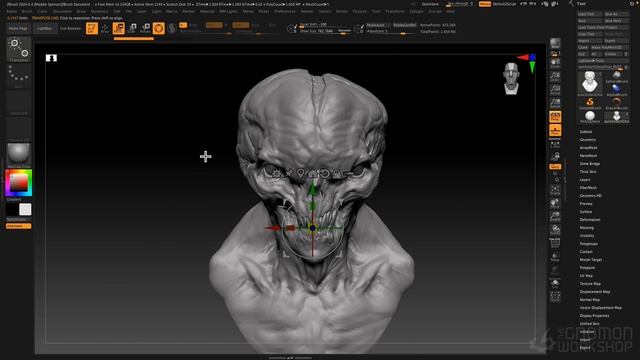640x360 pixels.
Task: Select the SphereBrush tool thumbnail
Action: [x=616, y=76]
